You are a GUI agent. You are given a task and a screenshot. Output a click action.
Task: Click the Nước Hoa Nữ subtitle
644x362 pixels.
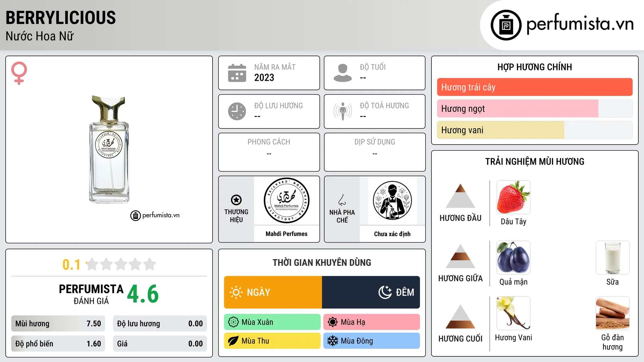40,36
